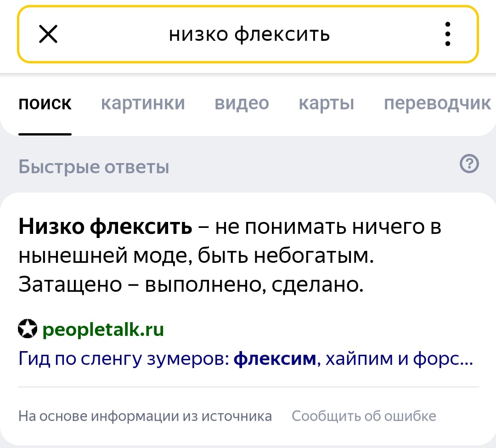Click the phrase 'нынешней моде, быть небогатым'
The image size is (496, 448).
tap(194, 255)
